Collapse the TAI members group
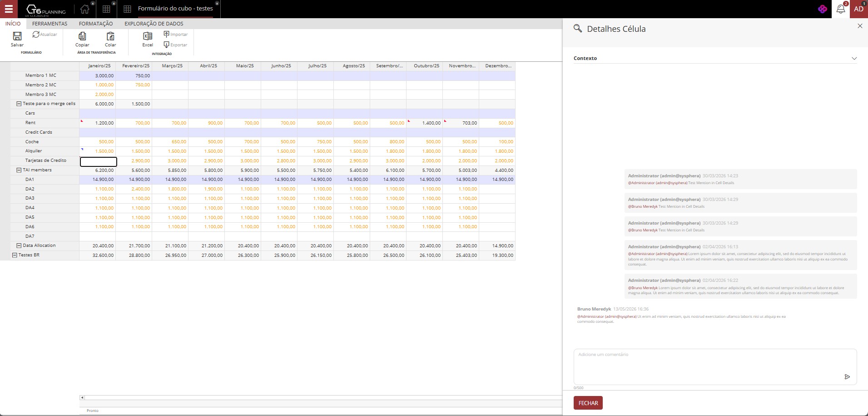This screenshot has height=416, width=868. [19, 170]
